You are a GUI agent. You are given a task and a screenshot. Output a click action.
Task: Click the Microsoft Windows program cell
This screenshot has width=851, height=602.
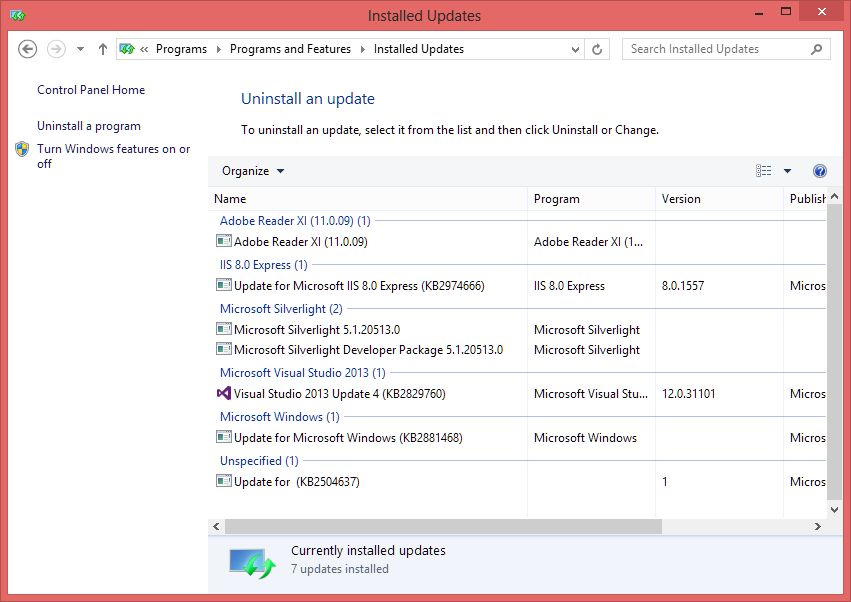click(x=585, y=438)
